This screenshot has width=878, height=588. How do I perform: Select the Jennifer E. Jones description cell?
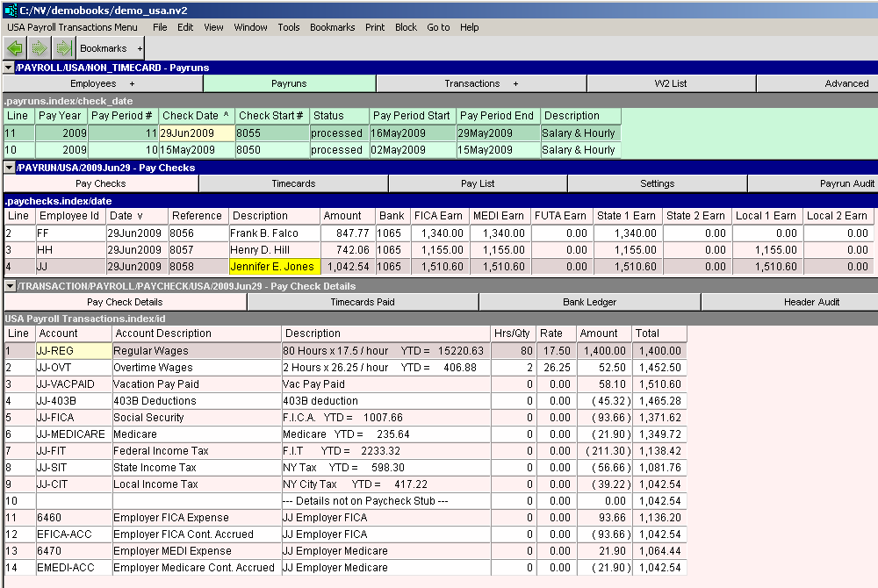pyautogui.click(x=274, y=267)
